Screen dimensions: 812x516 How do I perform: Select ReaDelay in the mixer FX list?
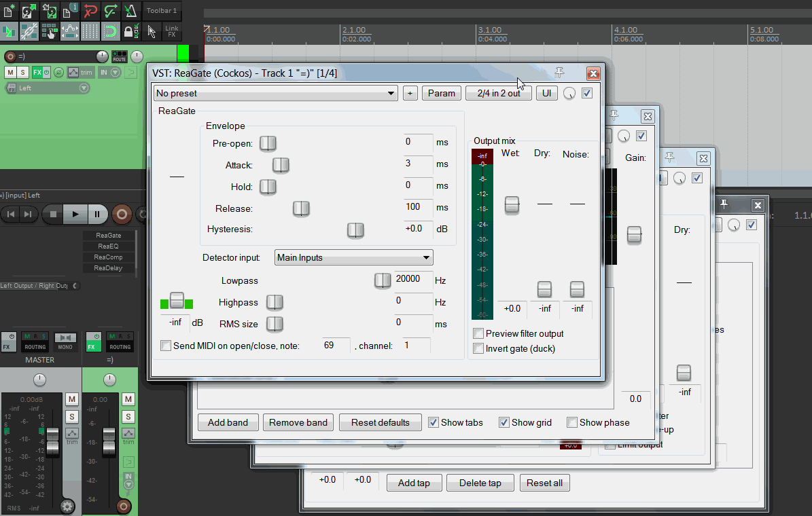coord(108,268)
